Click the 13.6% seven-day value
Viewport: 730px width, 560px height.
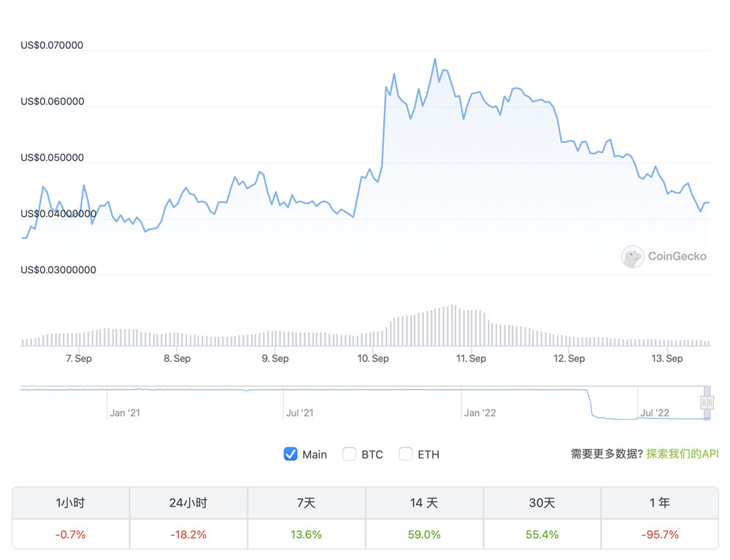pyautogui.click(x=306, y=534)
